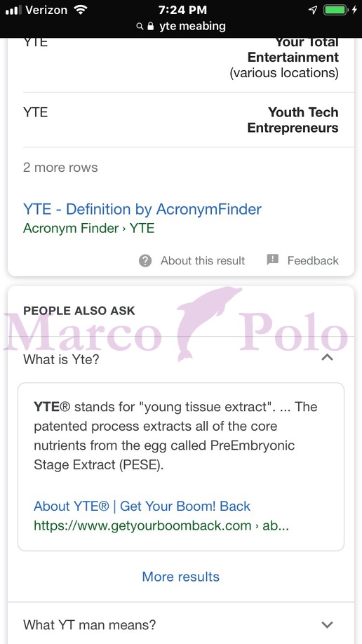Tap the 'yte meabing' address bar text
The width and height of the screenshot is (362, 644).
tap(192, 26)
